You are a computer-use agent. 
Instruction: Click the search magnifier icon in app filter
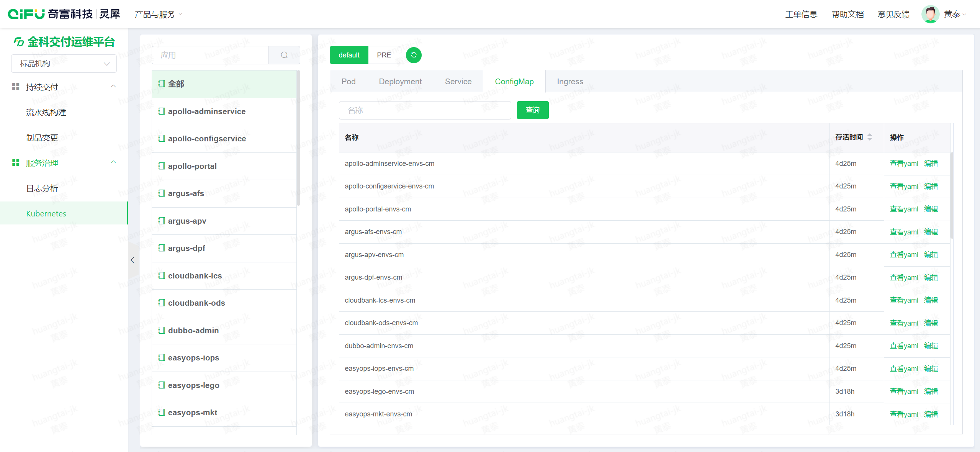(284, 55)
